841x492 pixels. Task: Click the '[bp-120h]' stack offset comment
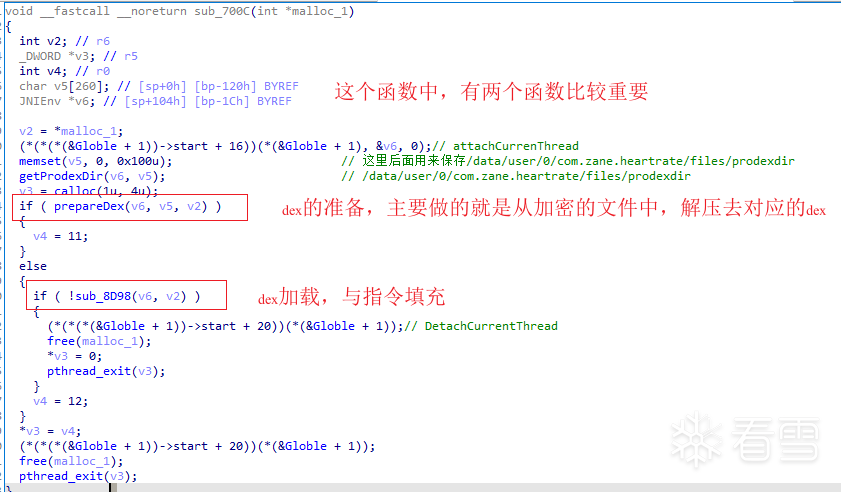coord(225,86)
